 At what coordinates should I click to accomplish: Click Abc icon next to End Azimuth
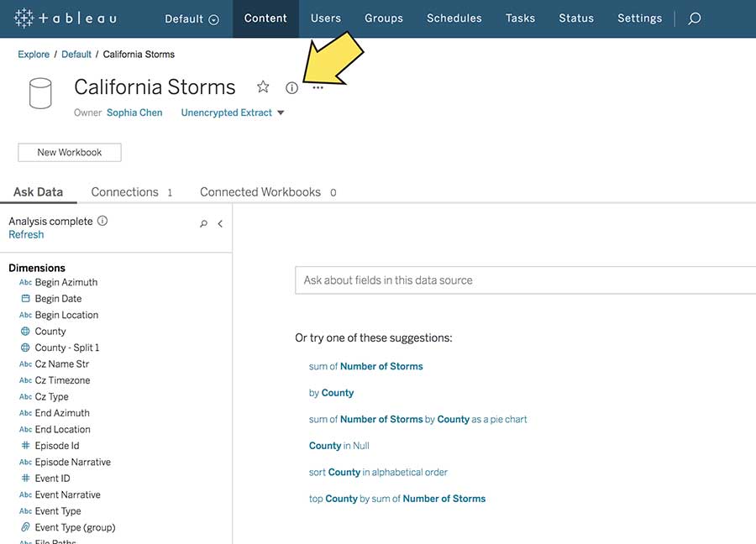click(x=25, y=413)
